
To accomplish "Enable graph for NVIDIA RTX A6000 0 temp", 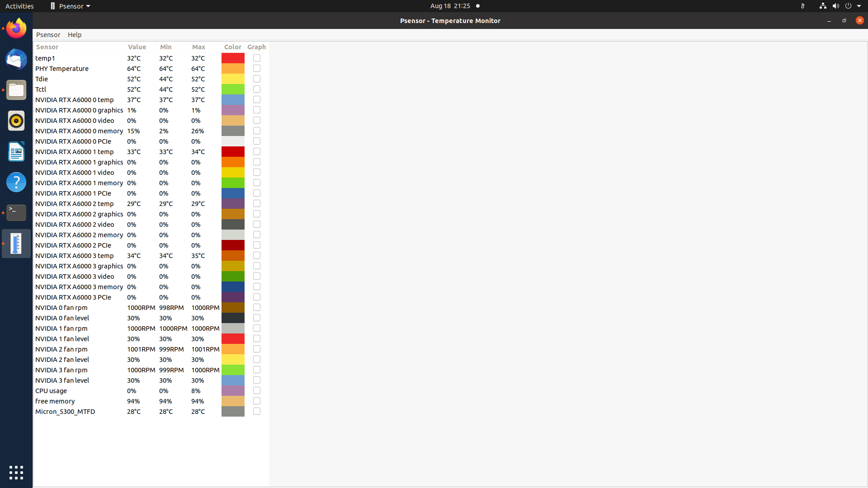I will click(257, 99).
